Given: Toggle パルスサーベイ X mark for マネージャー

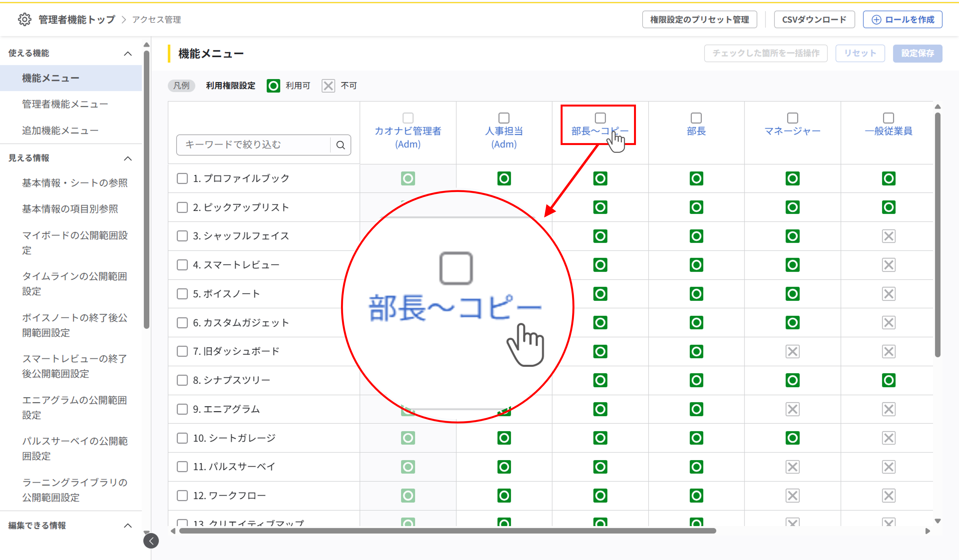Looking at the screenshot, I should tap(793, 467).
